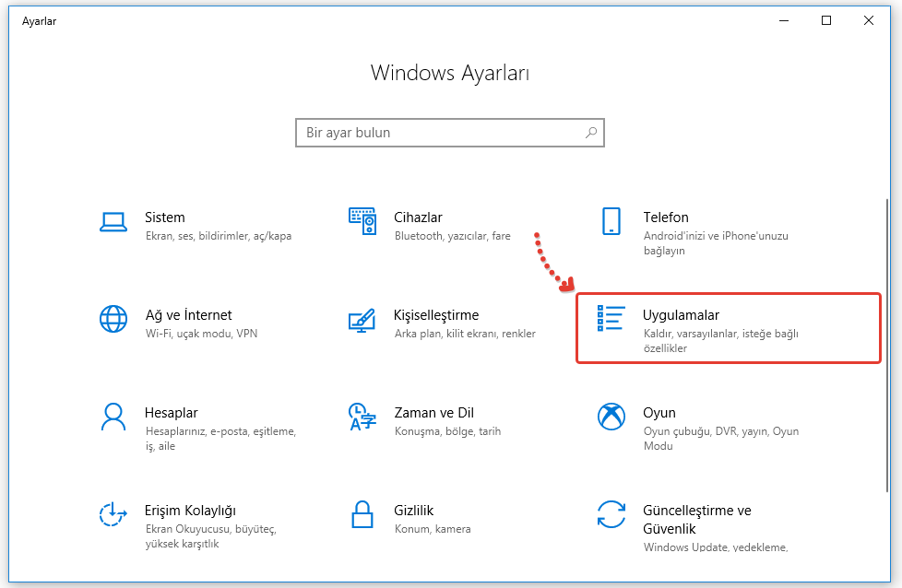Open Kişiselleştirme paintbrush icon
The height and width of the screenshot is (588, 902).
tap(362, 319)
